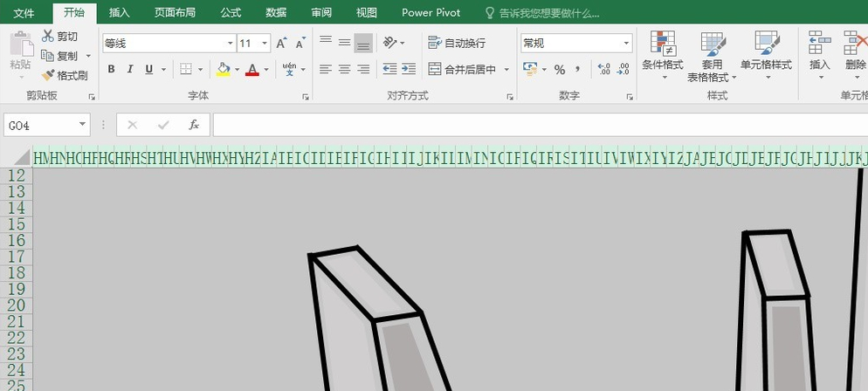Increase font size with large A icon
868x391 pixels.
281,43
